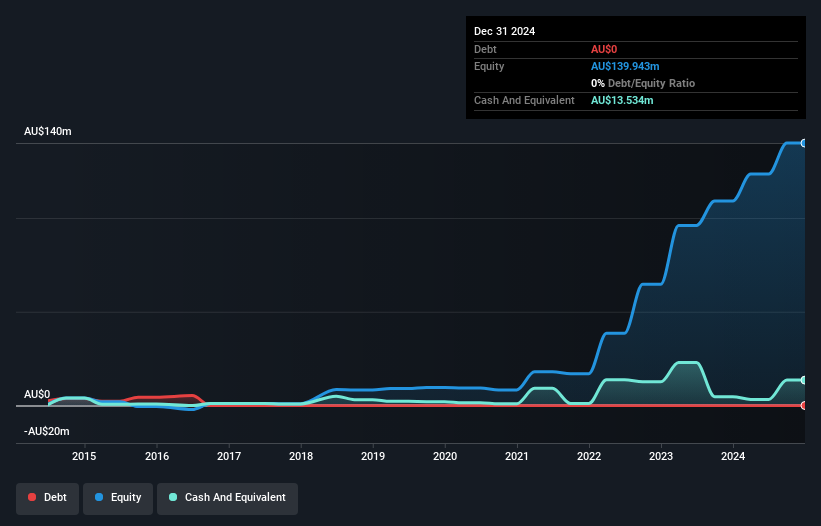Click the Debt label in tooltip
Viewport: 821px width, 526px height.
(485, 49)
